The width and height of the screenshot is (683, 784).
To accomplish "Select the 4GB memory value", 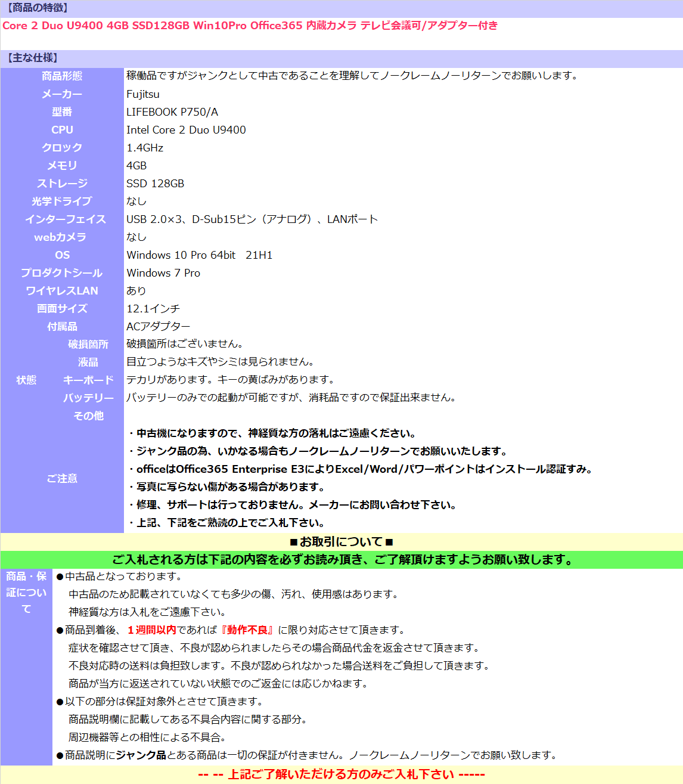I will click(136, 166).
